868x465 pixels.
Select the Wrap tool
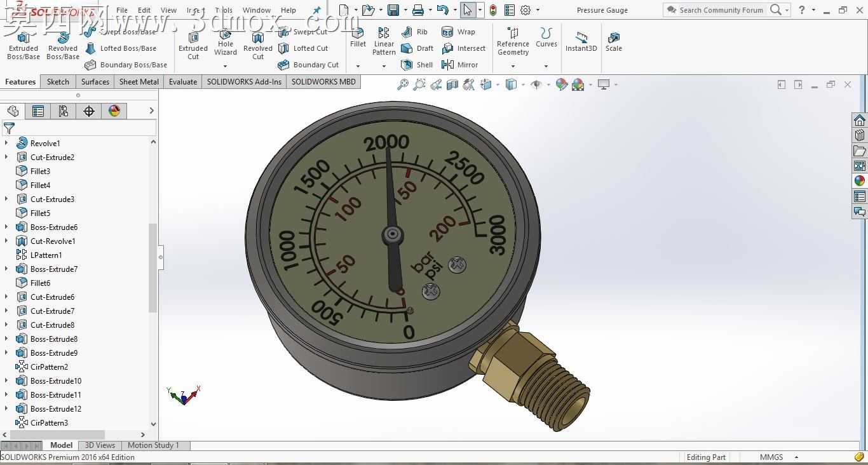(458, 32)
